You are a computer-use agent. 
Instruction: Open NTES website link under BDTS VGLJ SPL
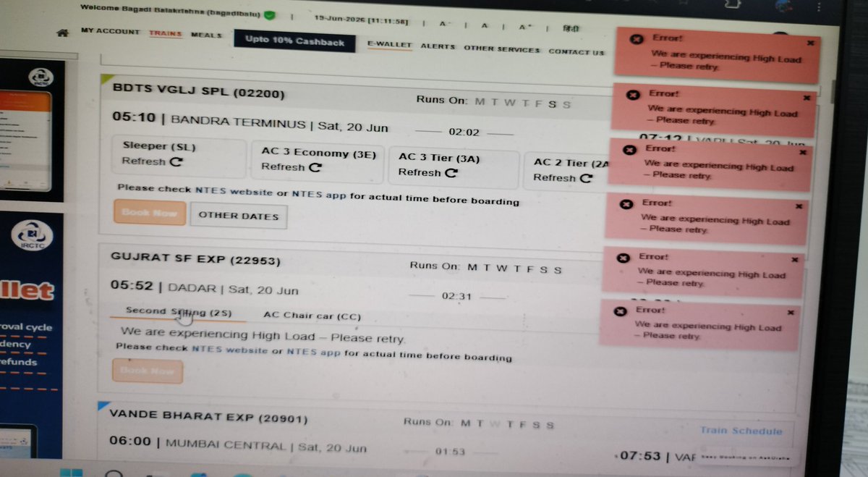[234, 192]
